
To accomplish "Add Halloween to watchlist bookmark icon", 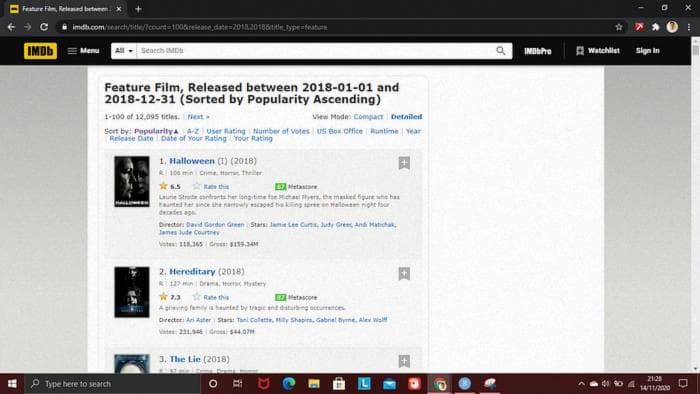I will click(x=404, y=163).
